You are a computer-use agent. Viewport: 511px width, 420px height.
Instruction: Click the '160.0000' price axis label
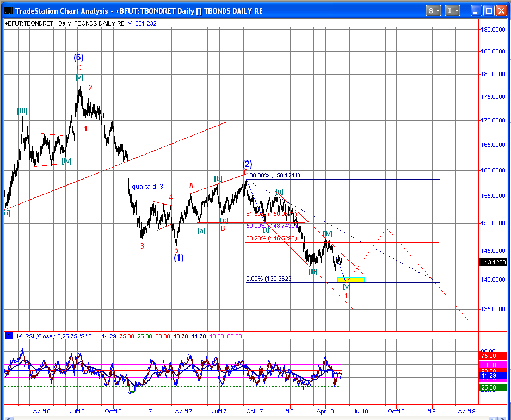(494, 170)
